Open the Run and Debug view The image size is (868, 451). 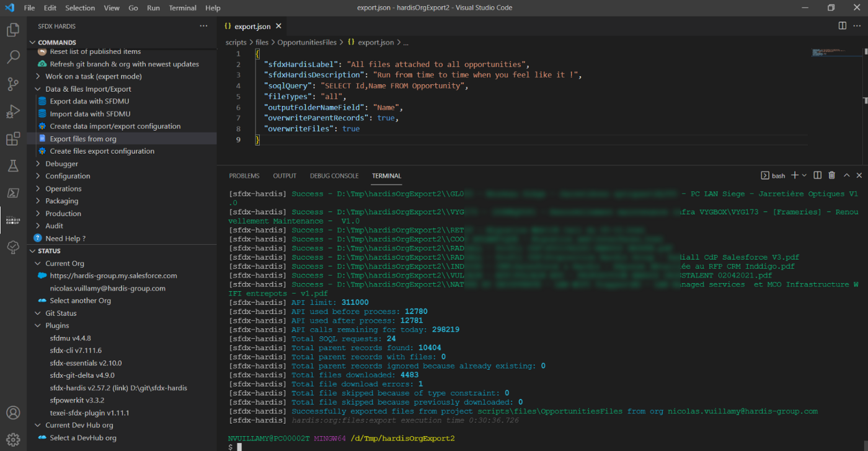pyautogui.click(x=13, y=112)
